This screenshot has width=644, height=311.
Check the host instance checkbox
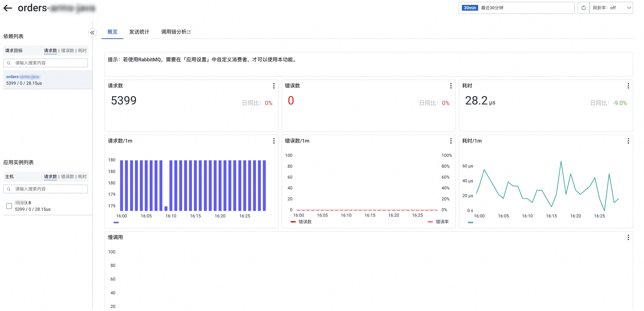pos(9,206)
